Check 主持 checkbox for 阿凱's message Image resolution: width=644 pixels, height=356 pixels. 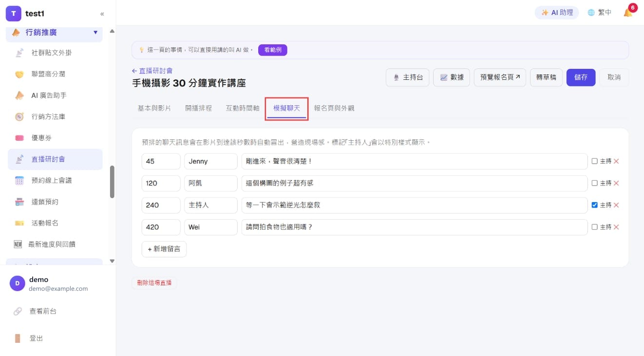pyautogui.click(x=594, y=183)
